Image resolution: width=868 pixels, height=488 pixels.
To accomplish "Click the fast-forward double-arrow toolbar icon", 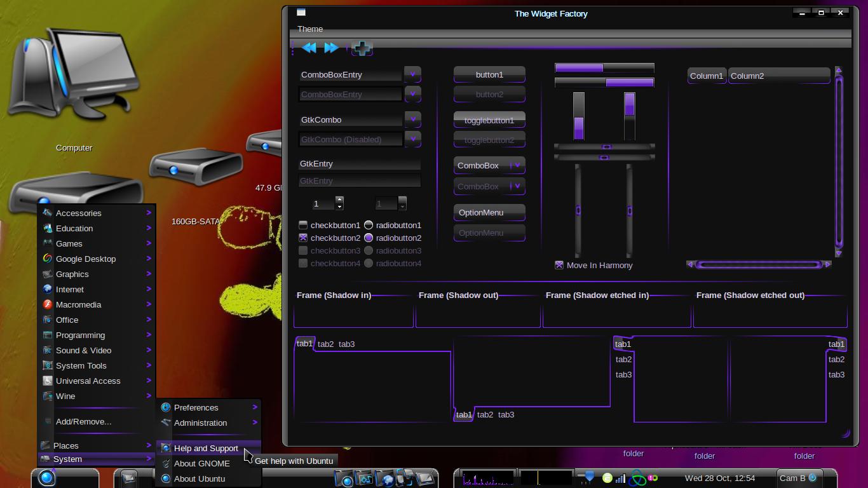I will click(331, 48).
